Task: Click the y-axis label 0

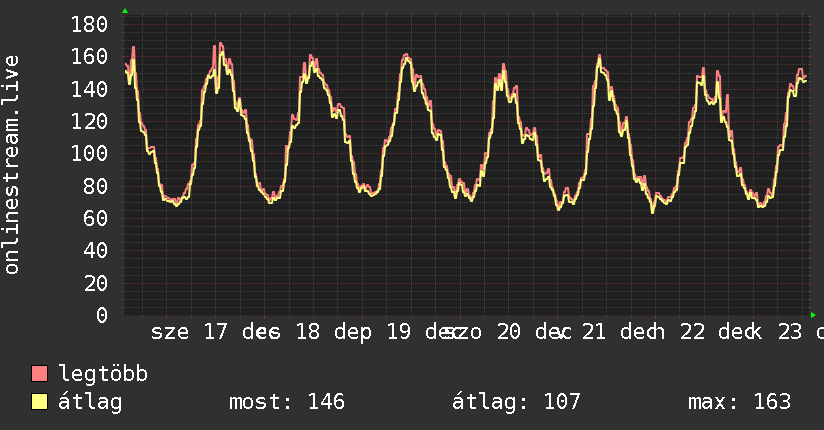Action: click(x=102, y=315)
